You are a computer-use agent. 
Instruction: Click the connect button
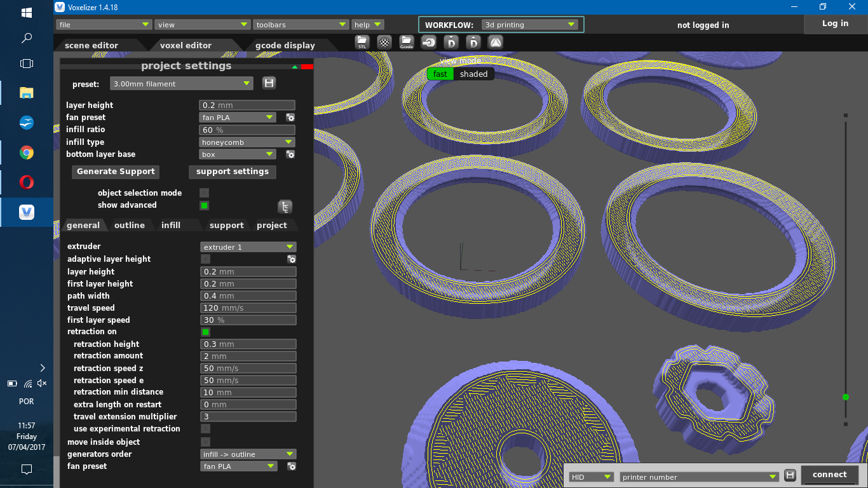point(830,475)
